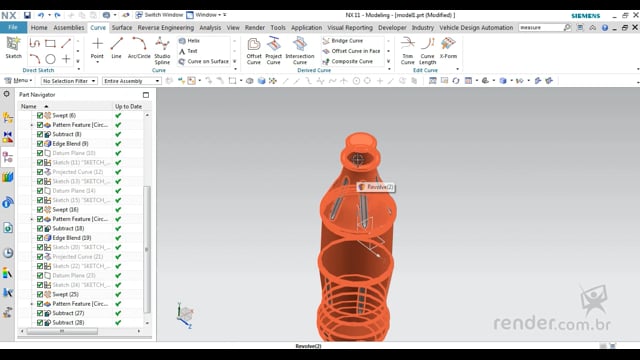Viewport: 640px width, 360px height.
Task: Open the Entire Assembly scope dropdown
Action: (131, 81)
